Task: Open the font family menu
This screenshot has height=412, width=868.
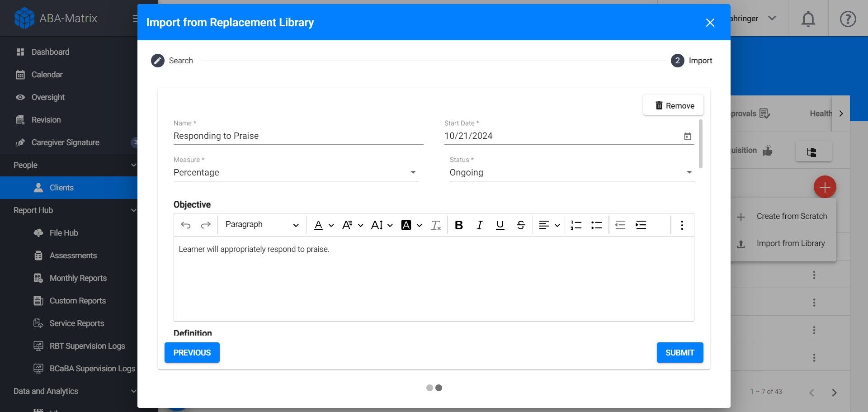Action: tap(353, 225)
